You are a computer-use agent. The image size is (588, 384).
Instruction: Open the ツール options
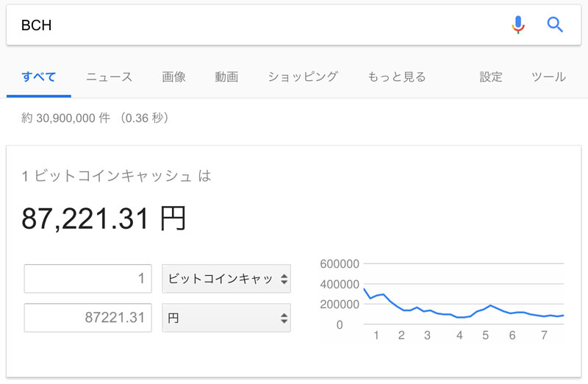[x=548, y=77]
